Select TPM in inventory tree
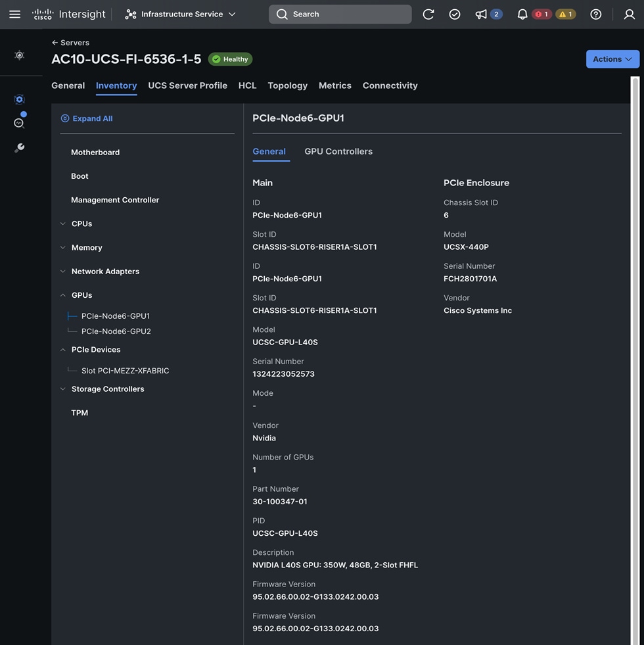The width and height of the screenshot is (644, 645). pos(80,413)
